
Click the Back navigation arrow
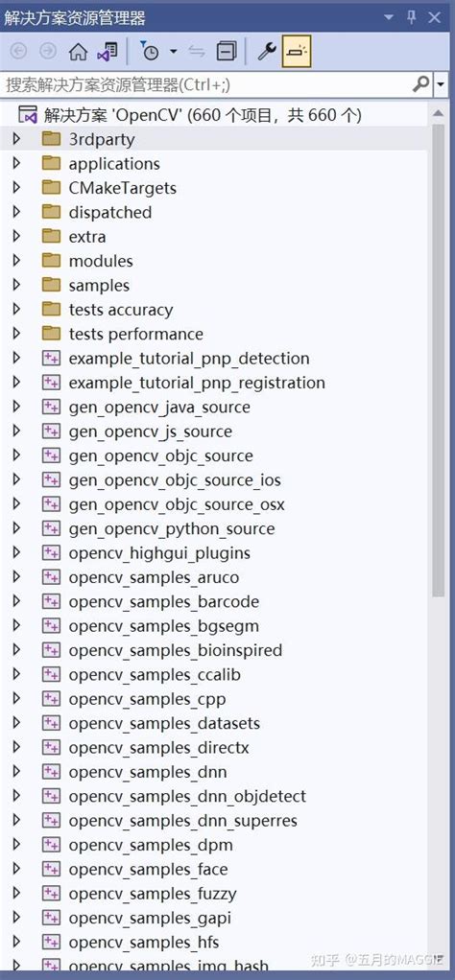click(x=19, y=52)
